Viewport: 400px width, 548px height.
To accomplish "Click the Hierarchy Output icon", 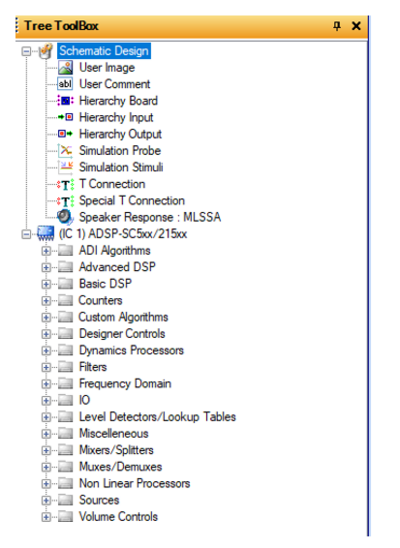I will click(65, 134).
